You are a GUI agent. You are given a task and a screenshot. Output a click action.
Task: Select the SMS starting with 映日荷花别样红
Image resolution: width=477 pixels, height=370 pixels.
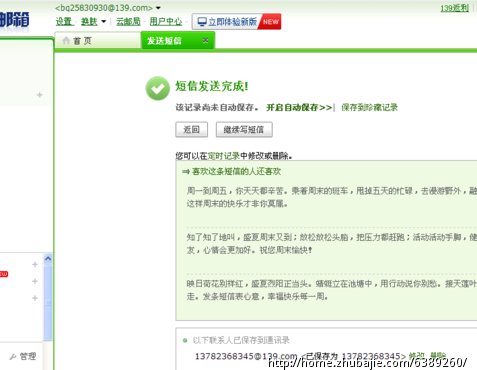(331, 290)
